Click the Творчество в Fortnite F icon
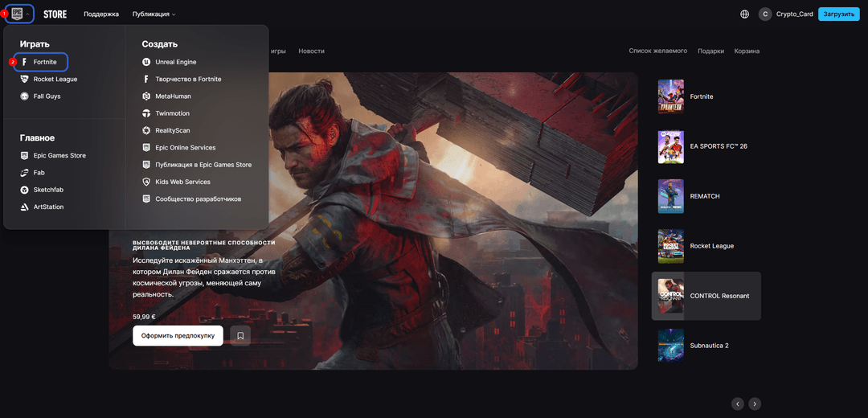Image resolution: width=868 pixels, height=418 pixels. tap(146, 79)
